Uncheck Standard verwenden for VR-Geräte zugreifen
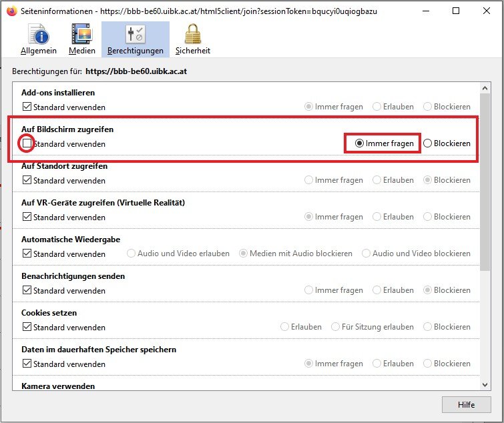This screenshot has height=423, width=504. [27, 217]
